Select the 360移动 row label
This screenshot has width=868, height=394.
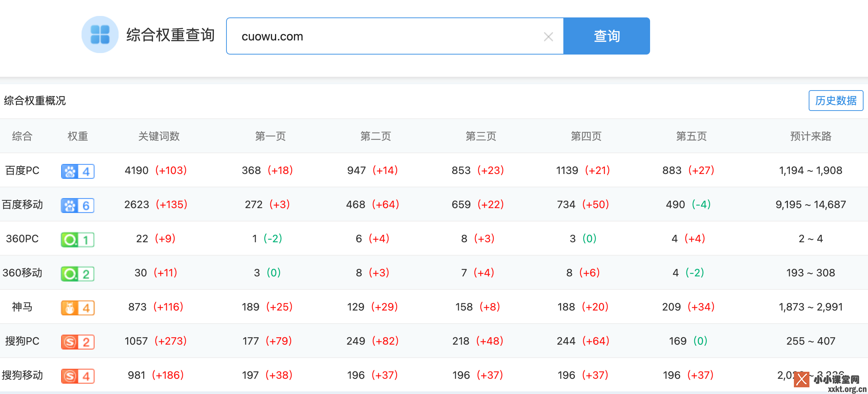coord(22,273)
